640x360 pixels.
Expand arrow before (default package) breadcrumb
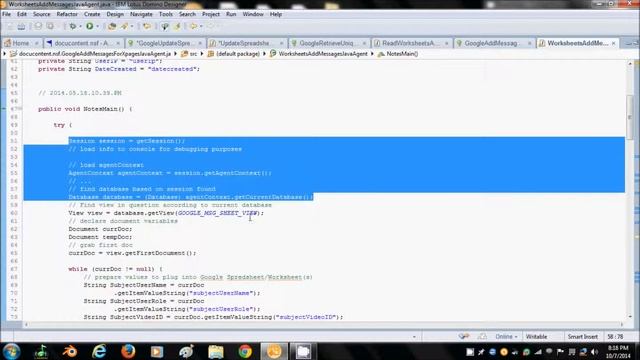202,54
